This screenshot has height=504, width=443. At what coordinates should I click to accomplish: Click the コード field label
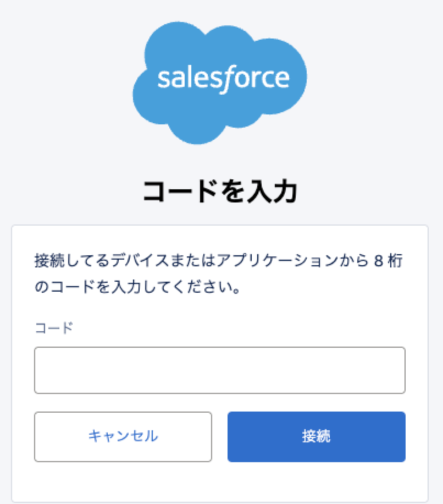pos(53,328)
